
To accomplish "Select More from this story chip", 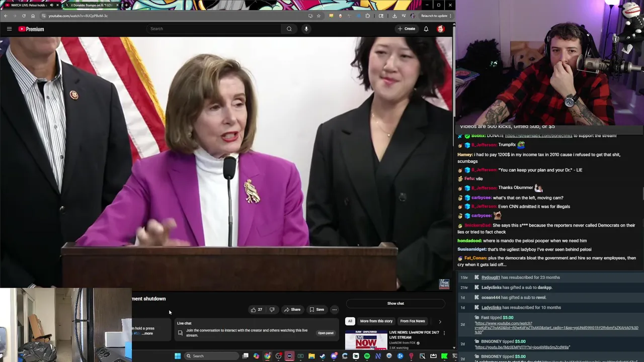I will point(376,321).
